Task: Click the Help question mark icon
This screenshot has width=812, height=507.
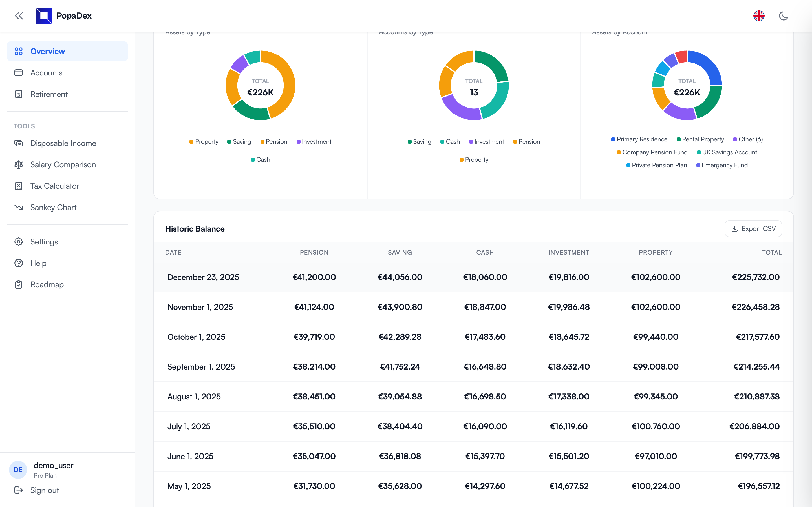Action: pos(19,263)
